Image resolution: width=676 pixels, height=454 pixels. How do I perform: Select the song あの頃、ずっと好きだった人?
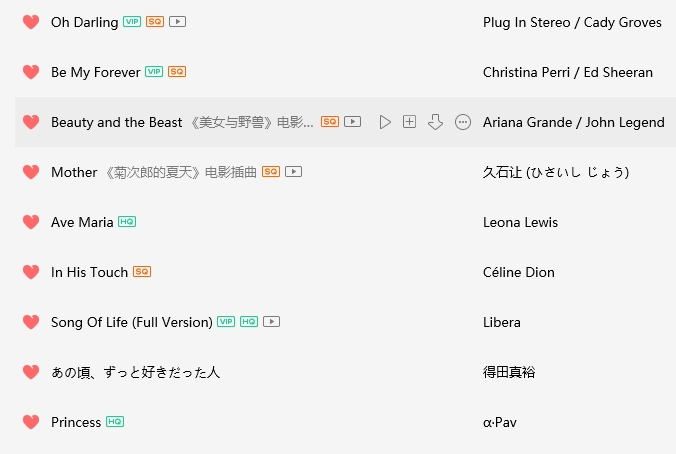point(135,372)
